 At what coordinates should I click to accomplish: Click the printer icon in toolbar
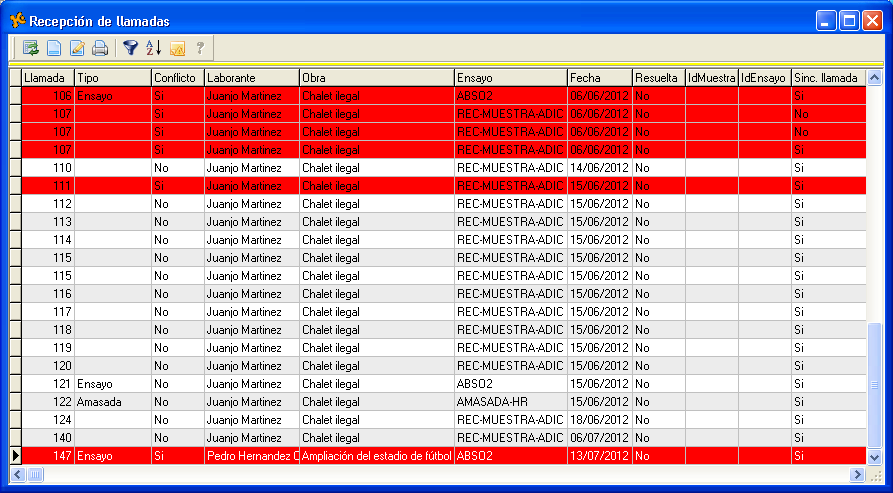coord(100,47)
